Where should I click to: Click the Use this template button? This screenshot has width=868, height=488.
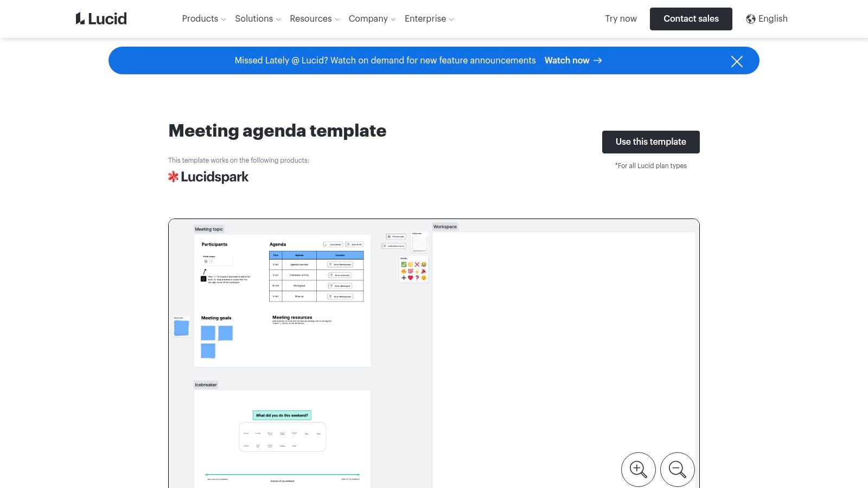coord(650,142)
